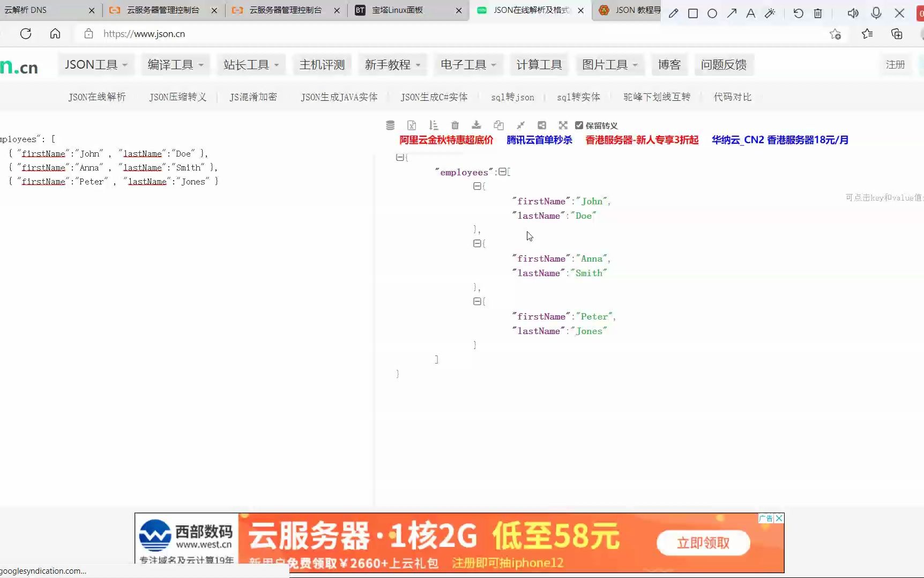Click the 注册 button

tap(895, 65)
